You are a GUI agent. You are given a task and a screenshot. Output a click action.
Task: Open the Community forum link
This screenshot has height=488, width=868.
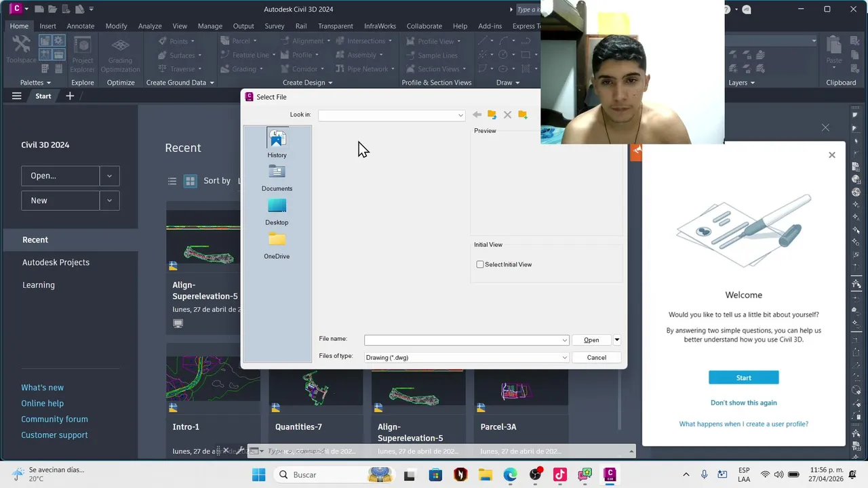(54, 420)
